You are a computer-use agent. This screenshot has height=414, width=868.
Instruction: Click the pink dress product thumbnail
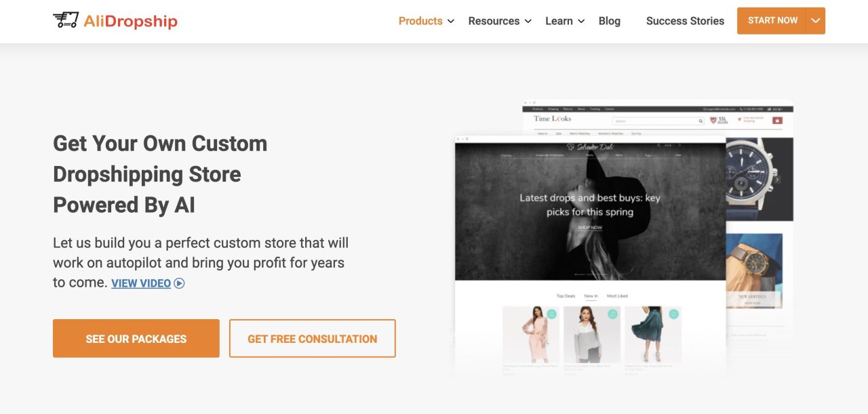(x=531, y=335)
